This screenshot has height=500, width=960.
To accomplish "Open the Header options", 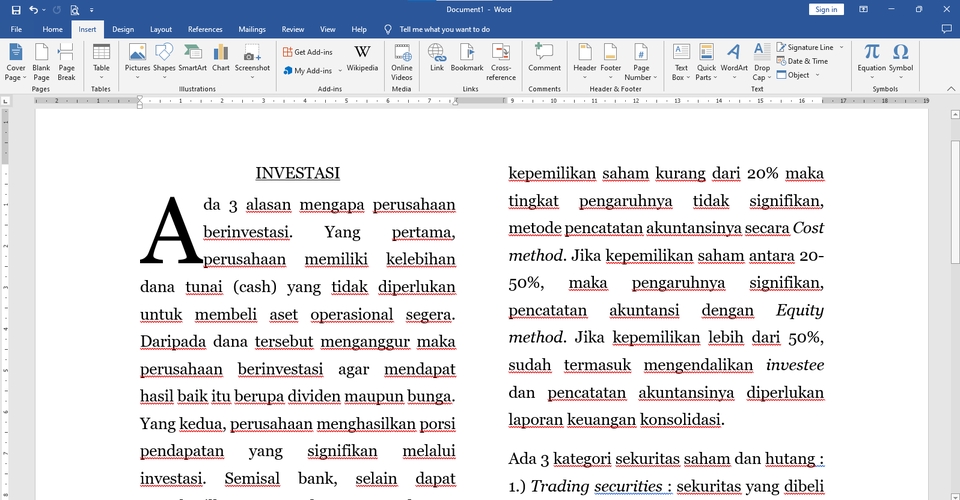I will (x=585, y=62).
